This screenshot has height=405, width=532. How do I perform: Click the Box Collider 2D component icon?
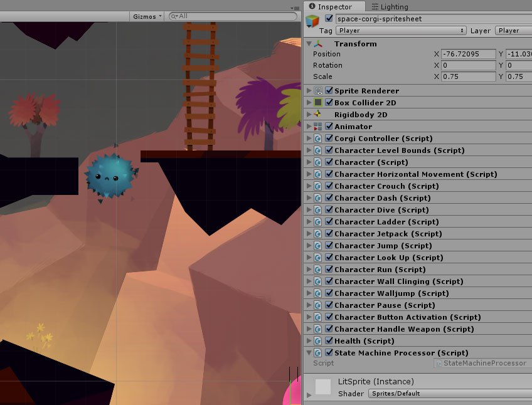pyautogui.click(x=318, y=103)
